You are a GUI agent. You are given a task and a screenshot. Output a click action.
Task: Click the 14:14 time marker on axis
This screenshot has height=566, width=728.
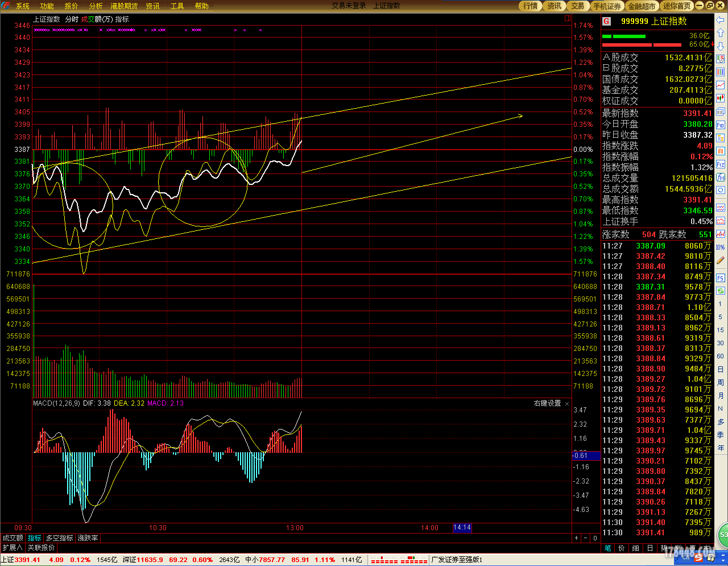(462, 527)
